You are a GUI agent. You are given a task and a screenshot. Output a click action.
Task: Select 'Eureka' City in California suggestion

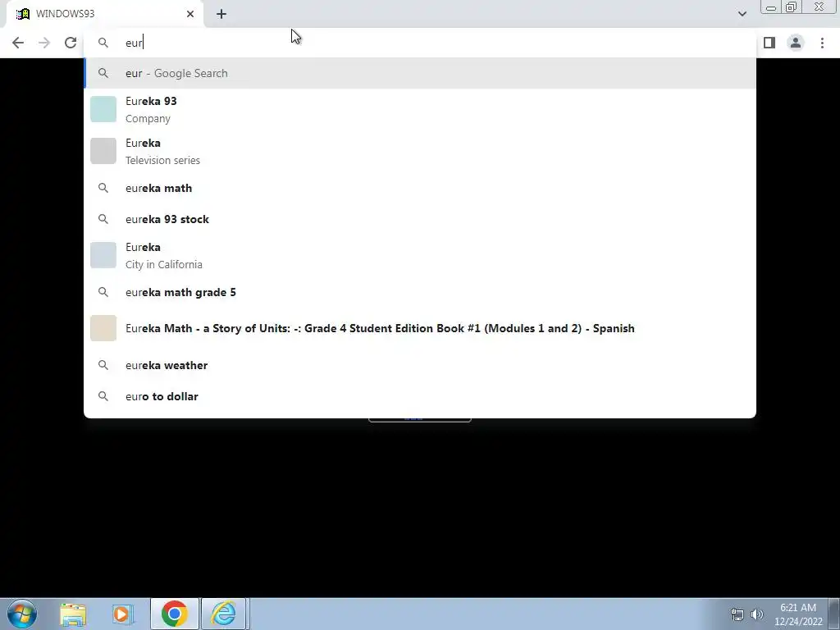(x=420, y=256)
